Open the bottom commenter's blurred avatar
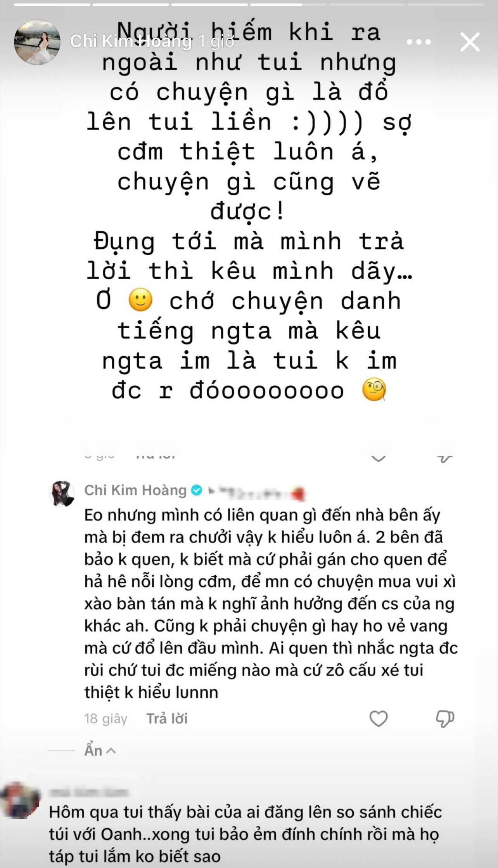This screenshot has width=498, height=868. coord(20,800)
